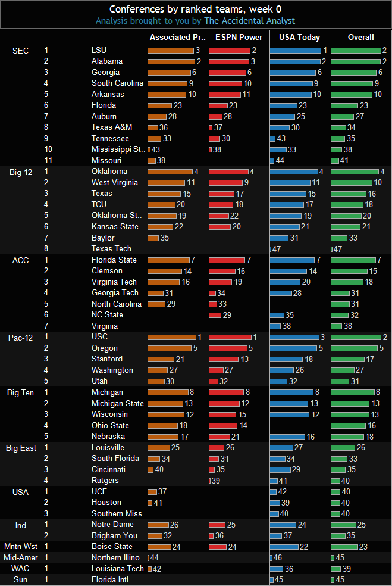Click the Louisville team label
Image resolution: width=392 pixels, height=586 pixels.
pos(108,448)
